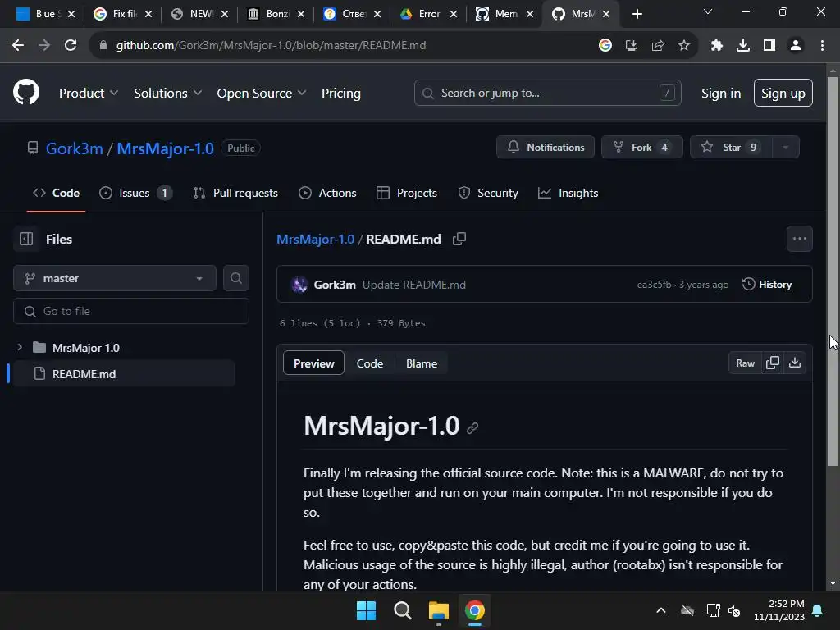
Task: Open the Code repository tab
Action: tap(57, 193)
